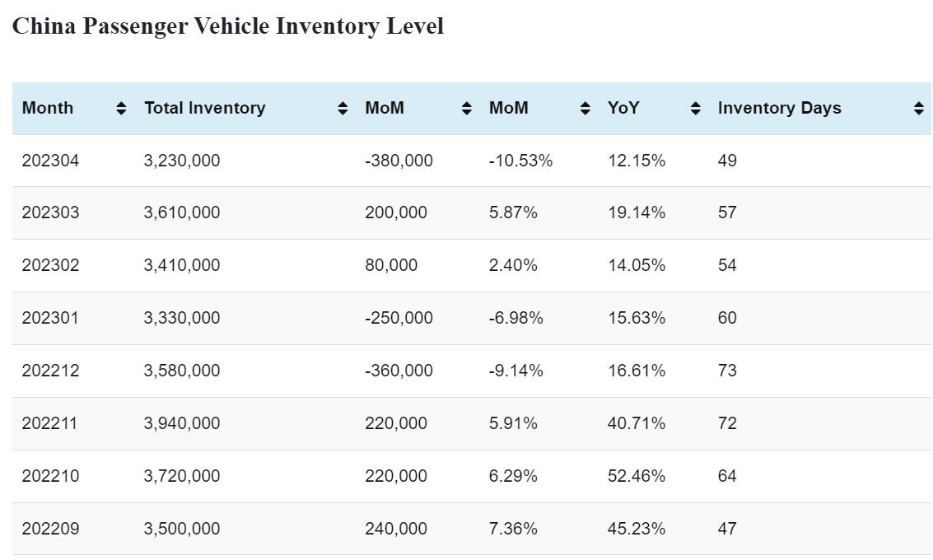
Task: Click sort arrows of the MoM percentage column
Action: [x=585, y=108]
